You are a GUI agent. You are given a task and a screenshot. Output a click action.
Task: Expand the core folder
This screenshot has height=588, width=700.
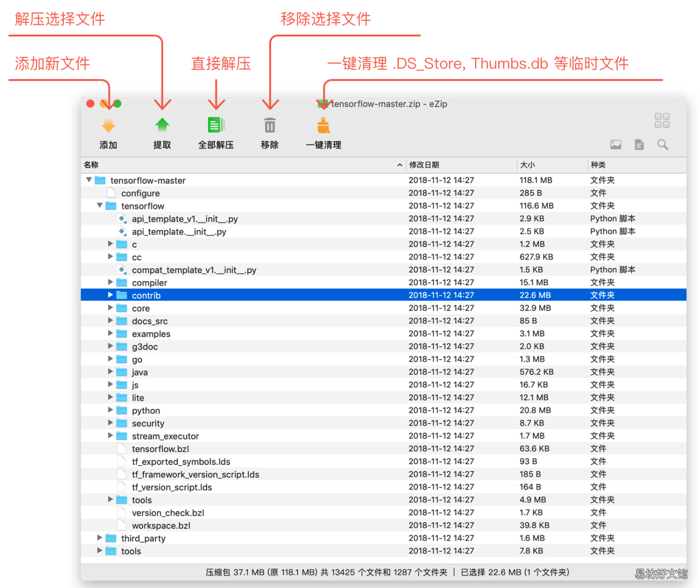coord(110,308)
